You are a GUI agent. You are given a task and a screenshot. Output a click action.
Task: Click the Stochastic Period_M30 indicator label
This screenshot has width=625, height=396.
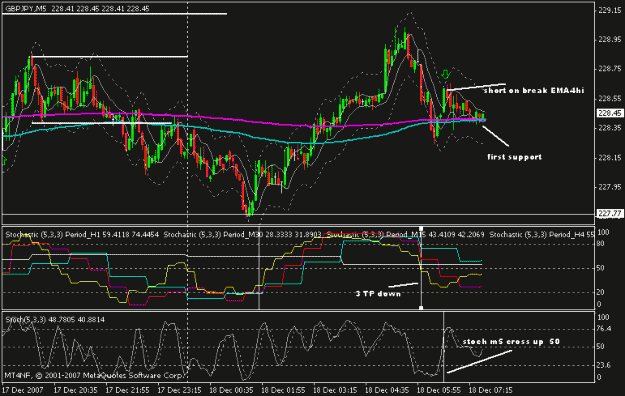click(x=242, y=235)
